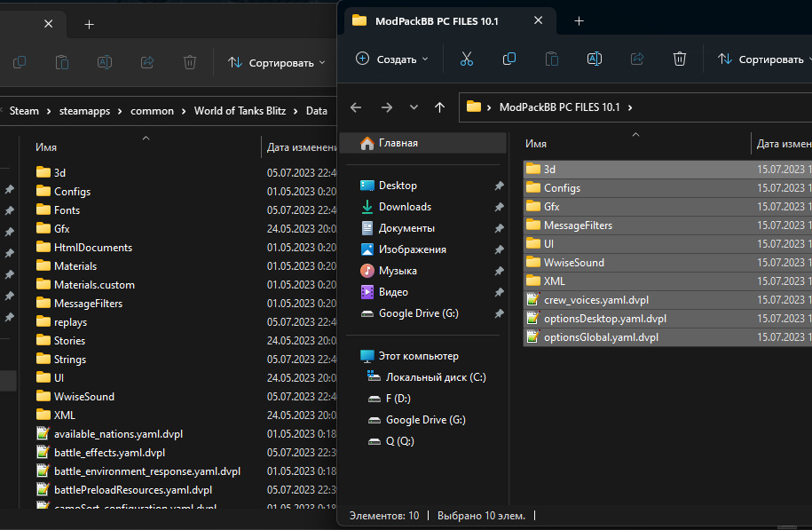Click Share icon in left Data window toolbar
Screen dimensions: 812x530
pos(147,63)
